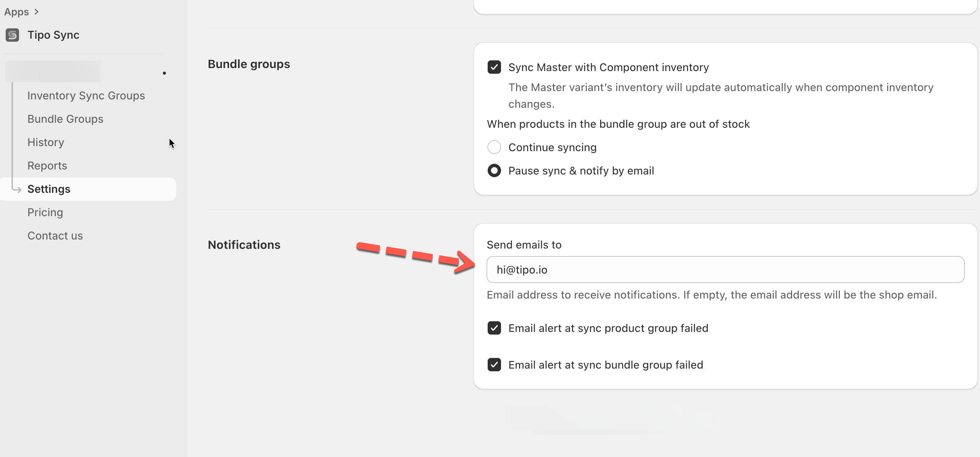The height and width of the screenshot is (457, 980).
Task: Select Settings in the sidebar
Action: click(49, 189)
